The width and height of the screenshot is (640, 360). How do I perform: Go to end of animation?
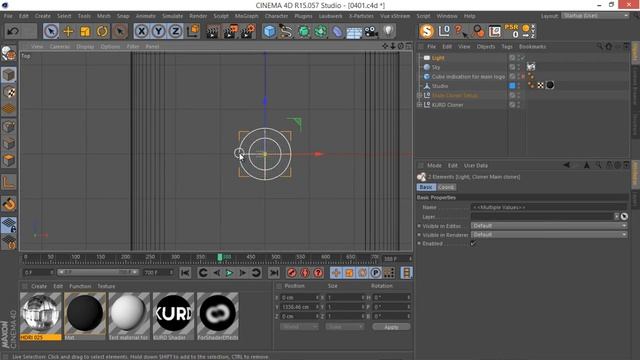tap(274, 273)
